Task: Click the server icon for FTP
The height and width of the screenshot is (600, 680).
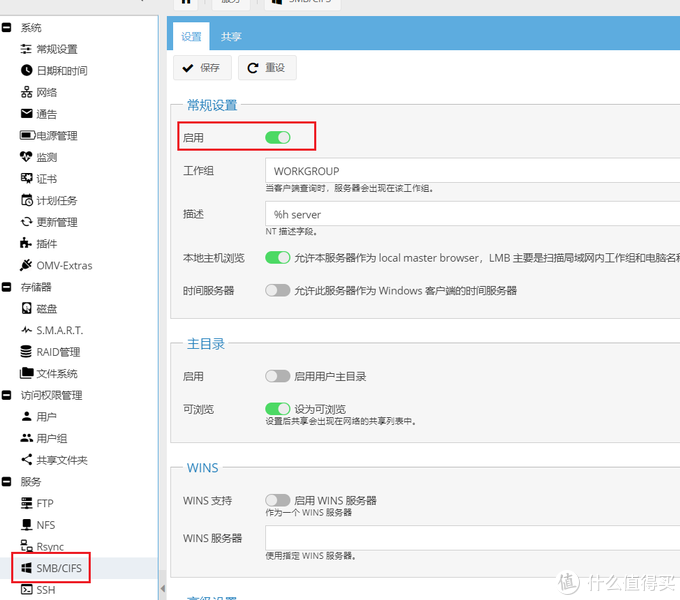Action: pyautogui.click(x=26, y=503)
